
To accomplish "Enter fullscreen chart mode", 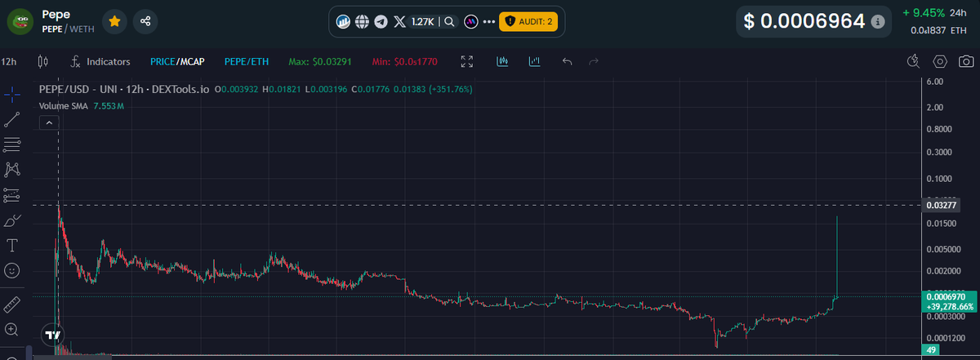I will (467, 61).
